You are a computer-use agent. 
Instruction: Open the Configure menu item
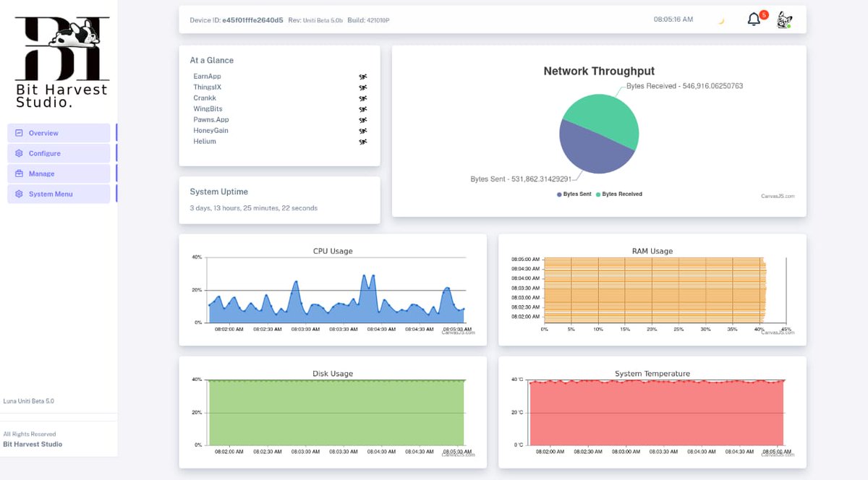click(x=59, y=153)
